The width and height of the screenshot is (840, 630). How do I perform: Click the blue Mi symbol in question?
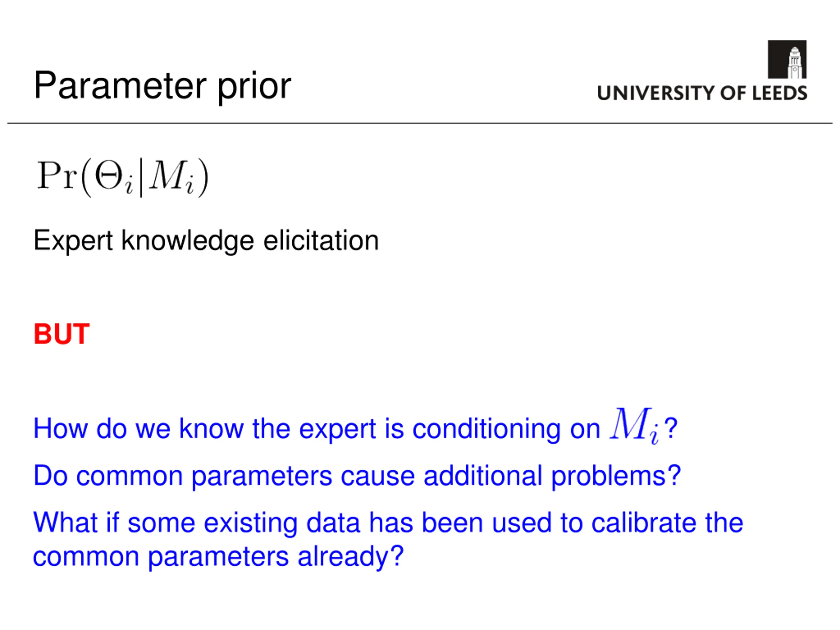635,425
